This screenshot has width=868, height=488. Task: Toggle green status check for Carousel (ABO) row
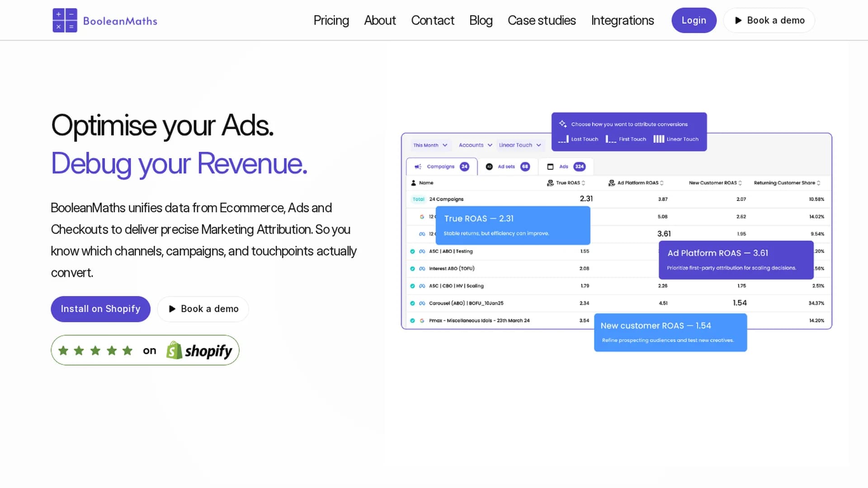click(x=412, y=303)
